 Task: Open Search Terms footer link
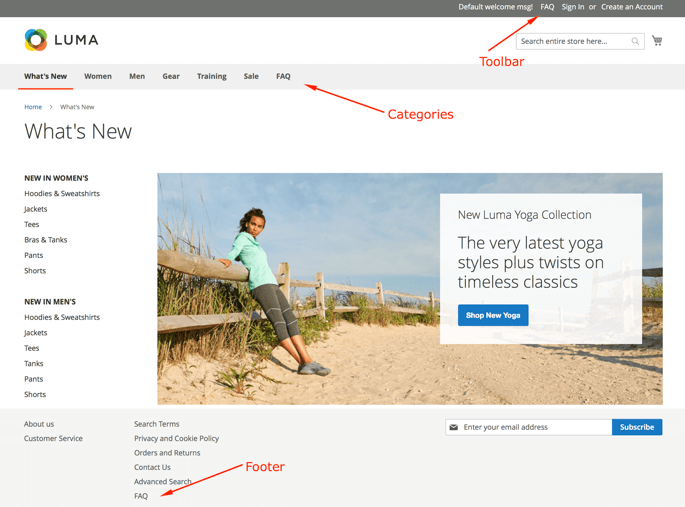pyautogui.click(x=157, y=424)
